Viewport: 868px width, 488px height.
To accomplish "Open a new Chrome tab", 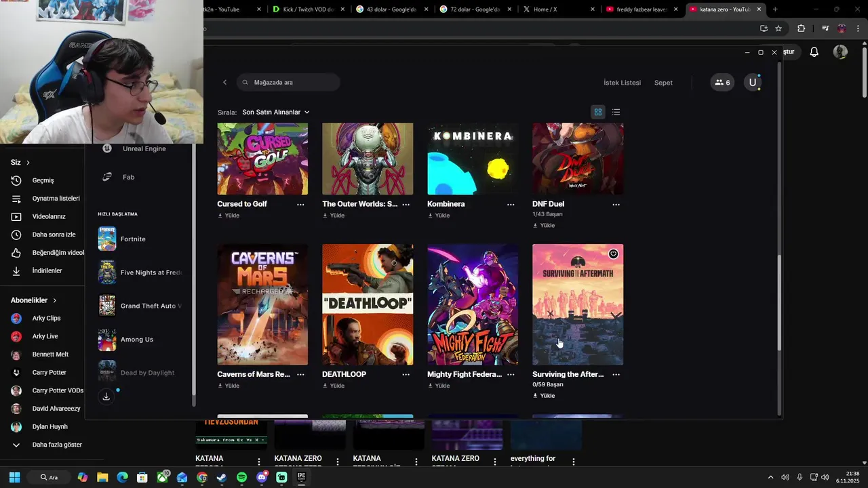I will point(775,9).
